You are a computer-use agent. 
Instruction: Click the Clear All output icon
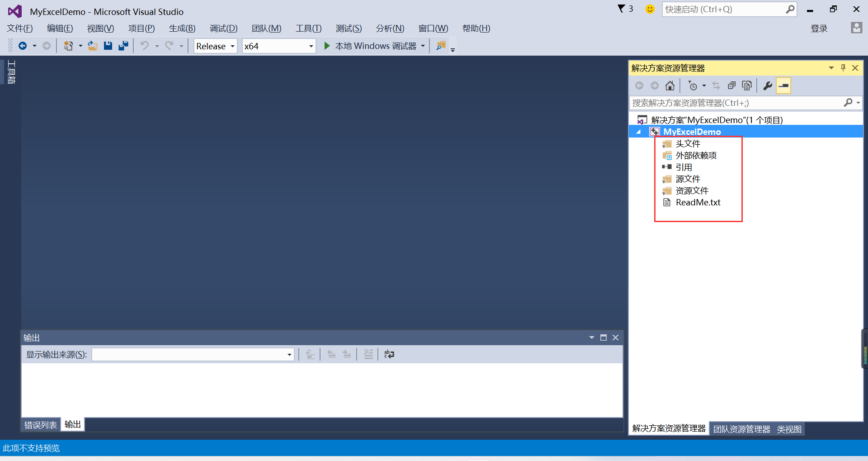pyautogui.click(x=368, y=354)
